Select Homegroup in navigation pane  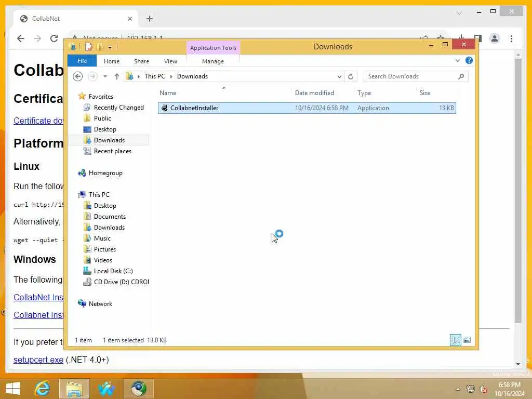105,173
